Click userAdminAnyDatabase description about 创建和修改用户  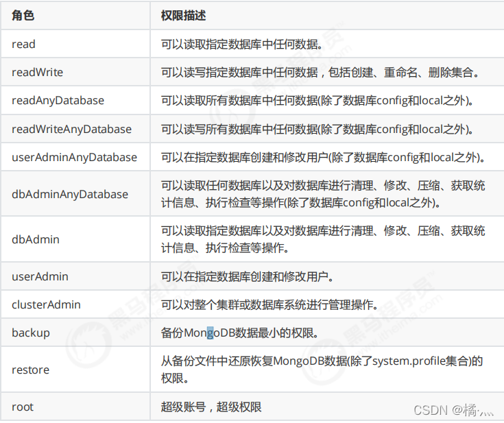click(x=323, y=157)
